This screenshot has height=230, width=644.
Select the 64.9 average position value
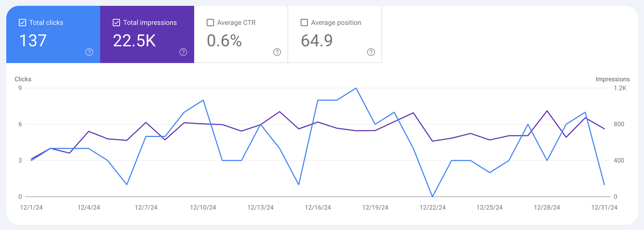tap(317, 41)
